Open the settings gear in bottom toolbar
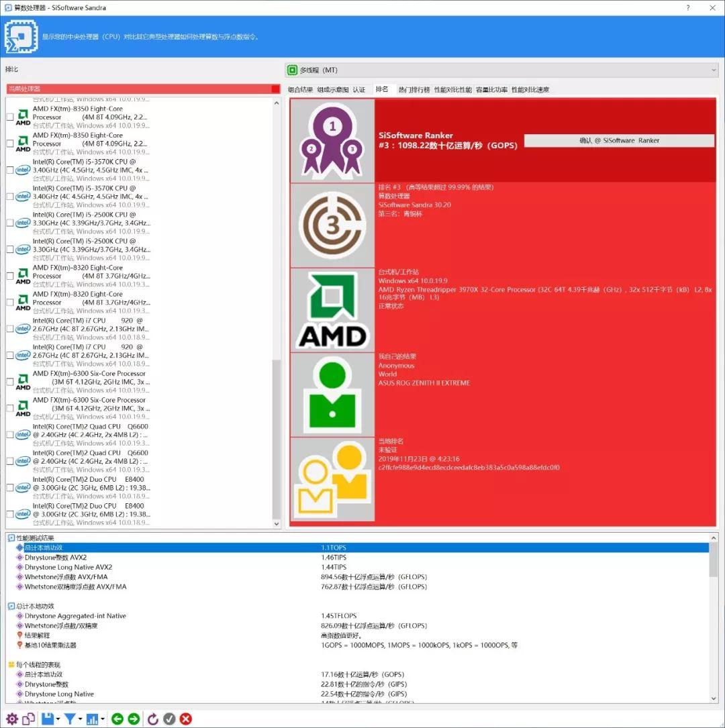 coord(12,719)
